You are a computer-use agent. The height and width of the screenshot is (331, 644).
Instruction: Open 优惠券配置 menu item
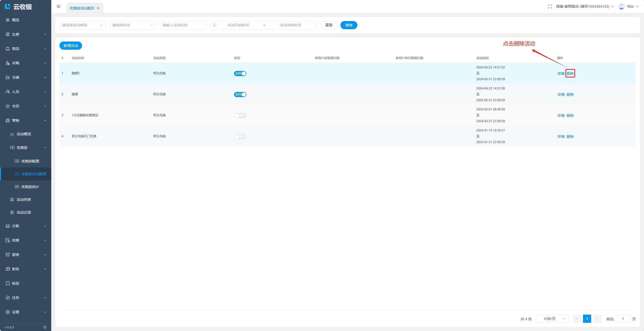click(x=30, y=161)
